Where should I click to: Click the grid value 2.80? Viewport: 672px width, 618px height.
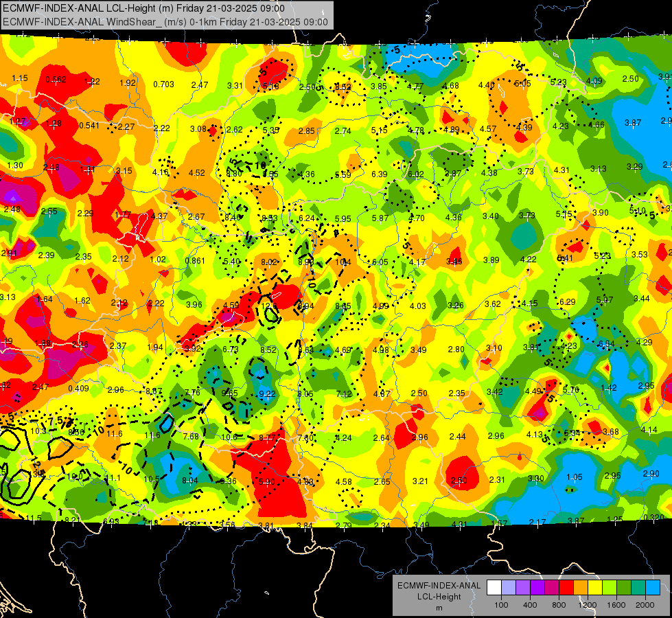tap(456, 349)
